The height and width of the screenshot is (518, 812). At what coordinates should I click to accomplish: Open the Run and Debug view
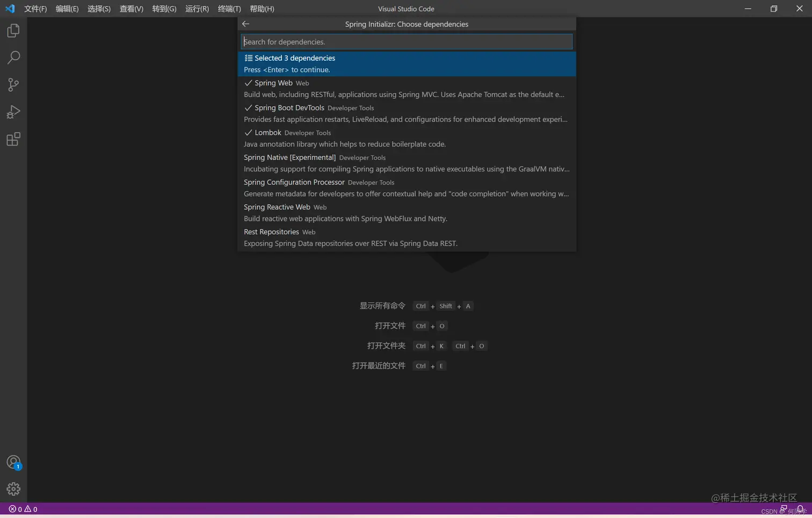tap(13, 112)
